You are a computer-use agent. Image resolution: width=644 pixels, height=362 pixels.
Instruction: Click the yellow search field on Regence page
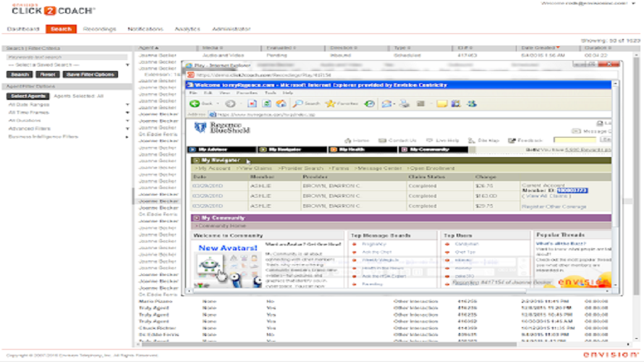point(575,140)
